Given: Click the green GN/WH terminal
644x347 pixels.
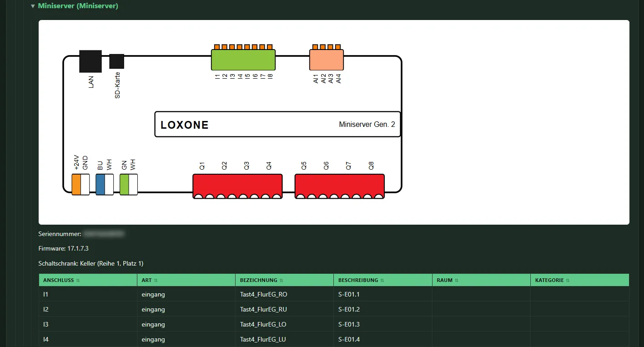Looking at the screenshot, I should click(129, 184).
